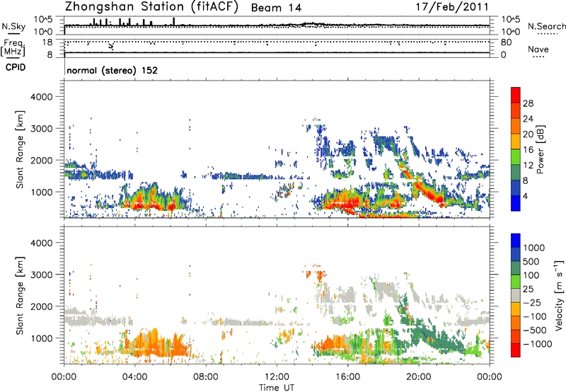Screen dimensions: 566x392
Task: Click the 'Nave' legend label
Action: pos(538,50)
